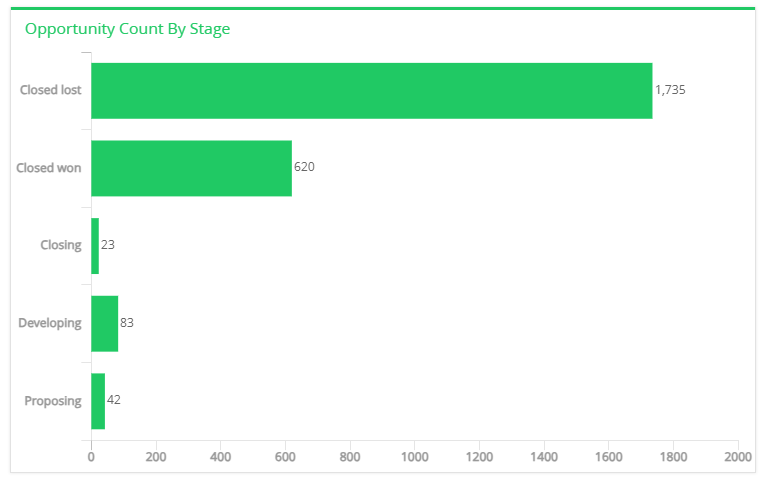Click the 2000 tick on the x-axis
Screen dimensions: 767x482
[738, 457]
